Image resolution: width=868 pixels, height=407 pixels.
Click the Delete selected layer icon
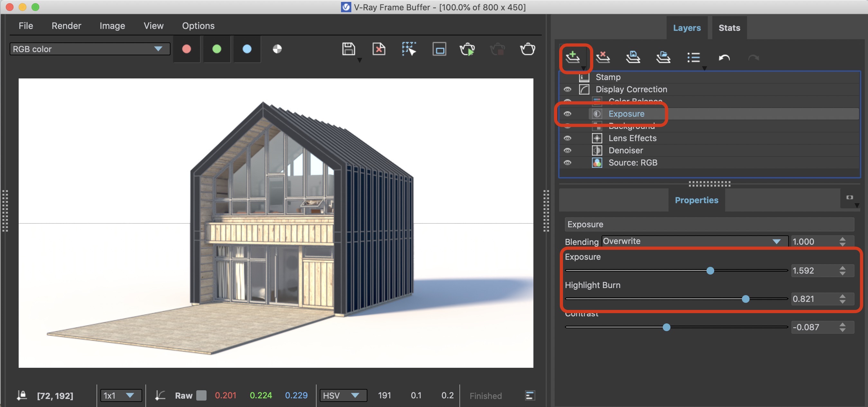pos(603,57)
